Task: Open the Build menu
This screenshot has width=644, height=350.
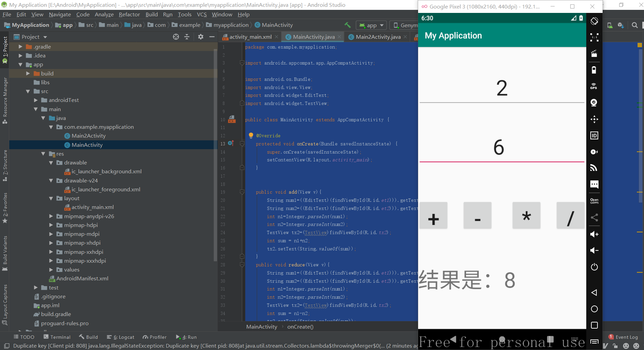Action: [151, 14]
